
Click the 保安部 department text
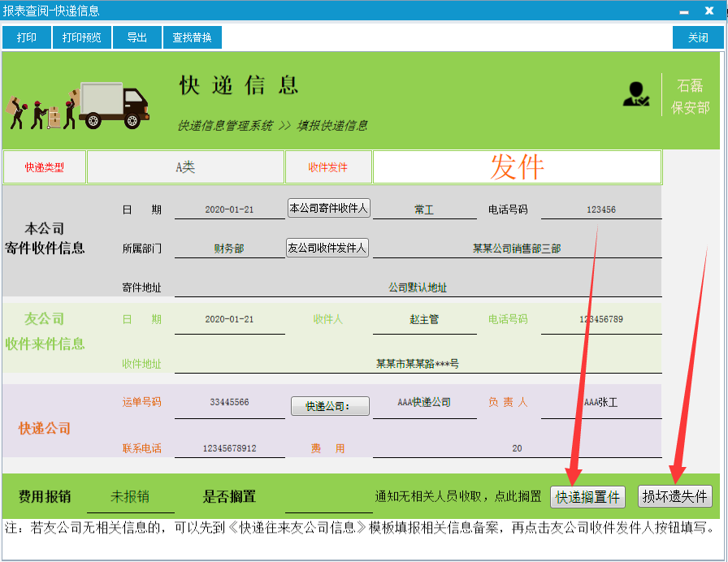coord(690,108)
